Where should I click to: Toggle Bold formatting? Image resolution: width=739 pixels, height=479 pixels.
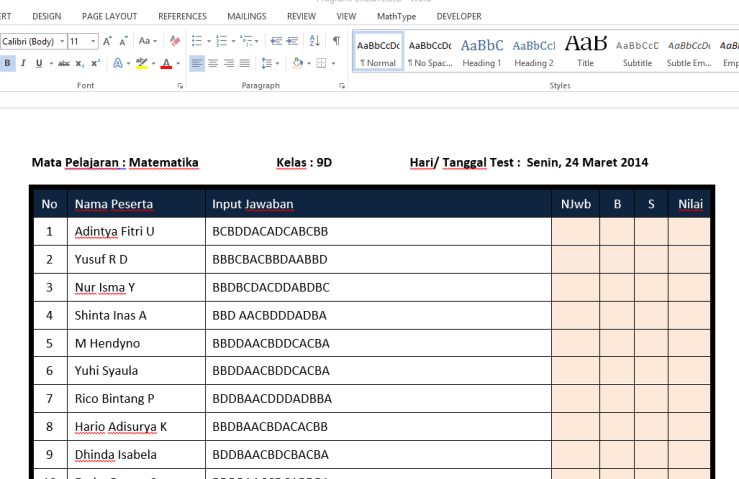tap(8, 63)
